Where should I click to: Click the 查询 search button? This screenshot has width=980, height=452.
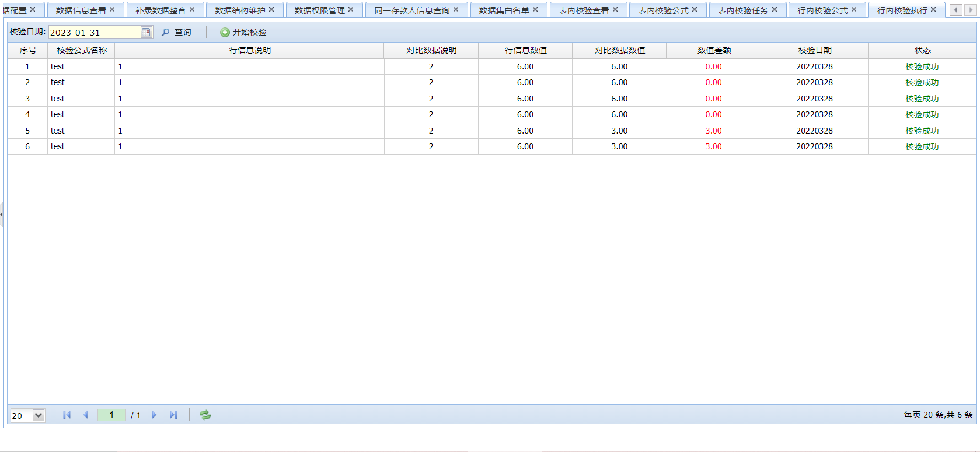coord(176,33)
